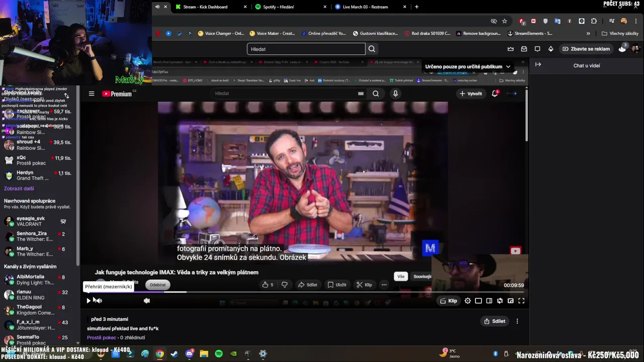Image resolution: width=644 pixels, height=362 pixels.
Task: Click the Zbavte se reklam button
Action: 586,49
